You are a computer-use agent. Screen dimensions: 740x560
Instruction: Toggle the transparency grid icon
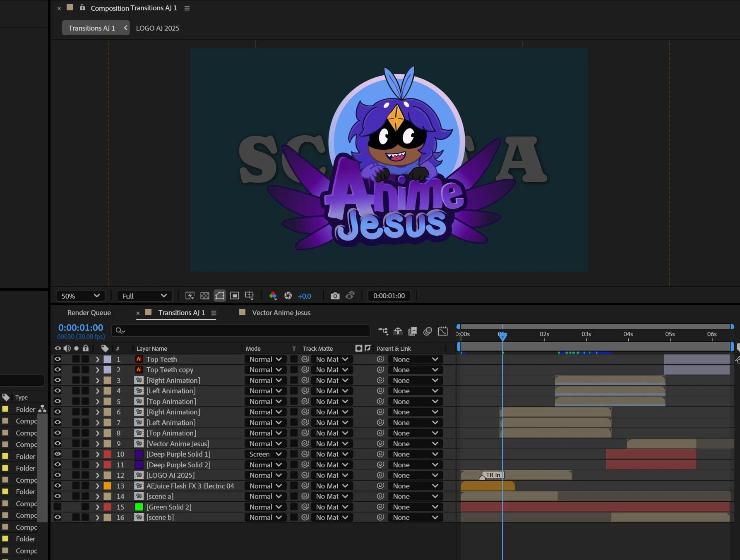[x=205, y=296]
